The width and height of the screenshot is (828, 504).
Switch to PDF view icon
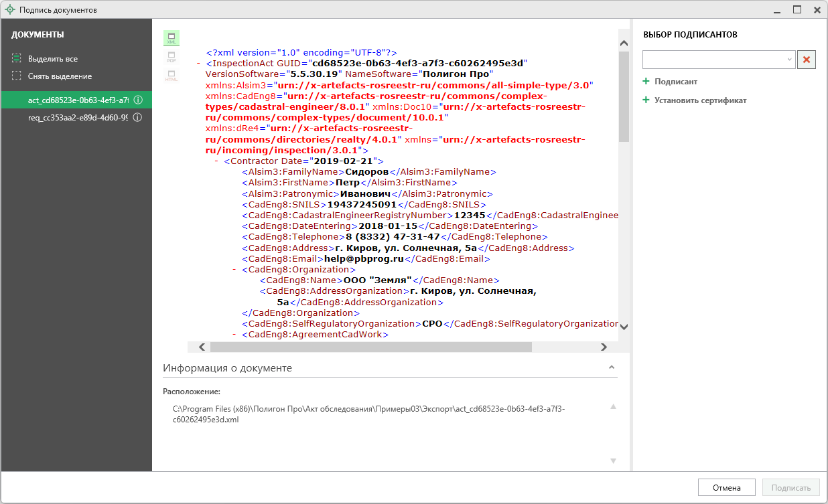pyautogui.click(x=171, y=57)
